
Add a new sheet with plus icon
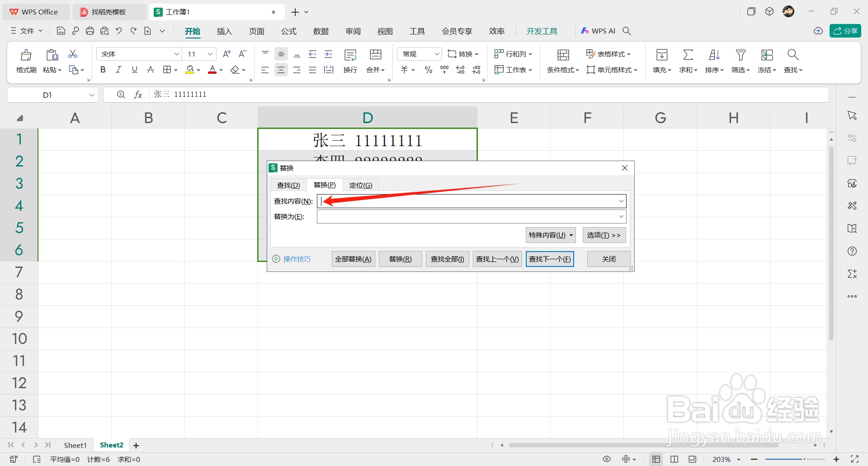pyautogui.click(x=136, y=446)
